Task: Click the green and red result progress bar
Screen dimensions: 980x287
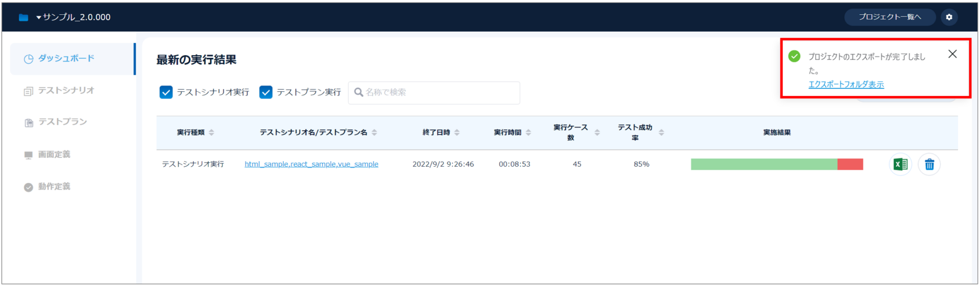Action: [x=776, y=164]
